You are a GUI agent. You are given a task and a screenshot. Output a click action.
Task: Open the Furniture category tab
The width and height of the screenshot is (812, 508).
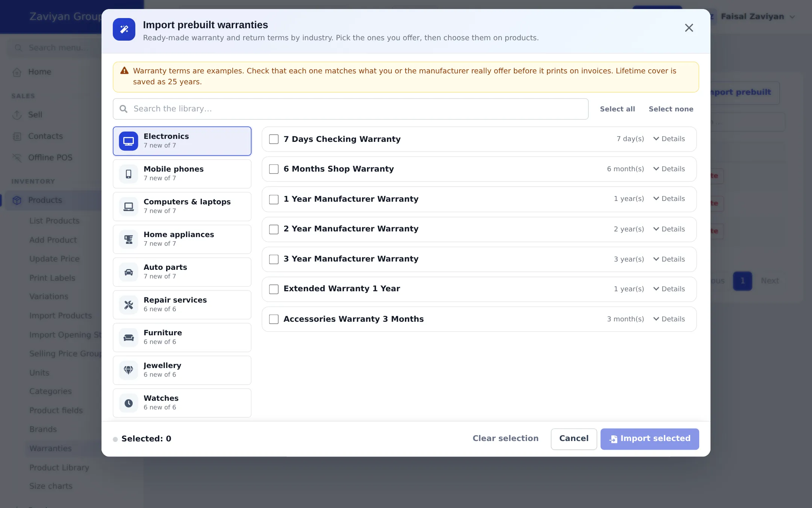pos(182,338)
